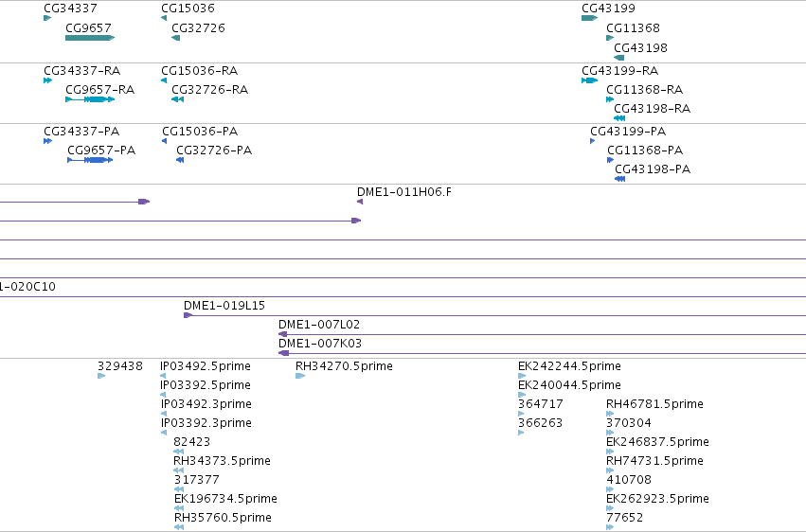Click the CG43198 gene glyph
The image size is (806, 532).
click(618, 58)
